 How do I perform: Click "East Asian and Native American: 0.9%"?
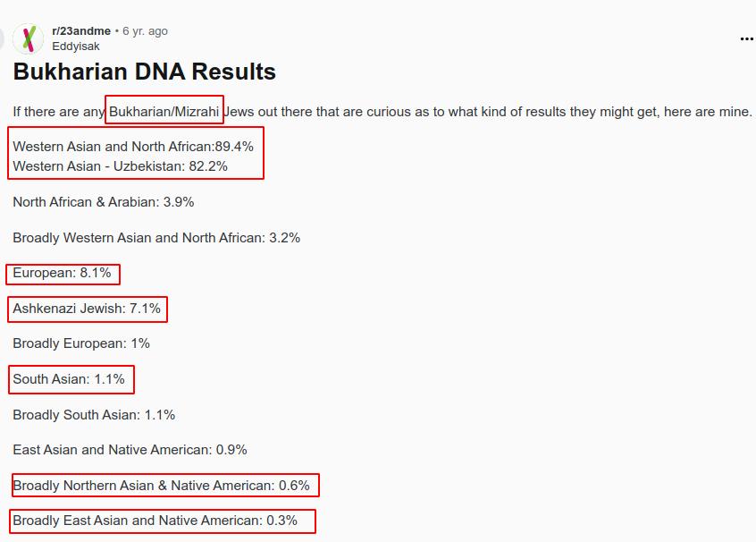tap(130, 450)
